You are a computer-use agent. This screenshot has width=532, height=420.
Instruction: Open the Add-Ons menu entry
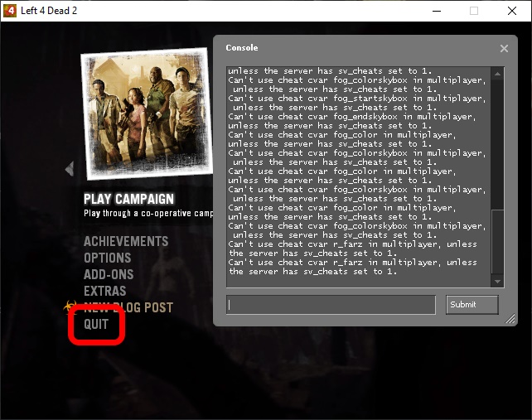109,274
